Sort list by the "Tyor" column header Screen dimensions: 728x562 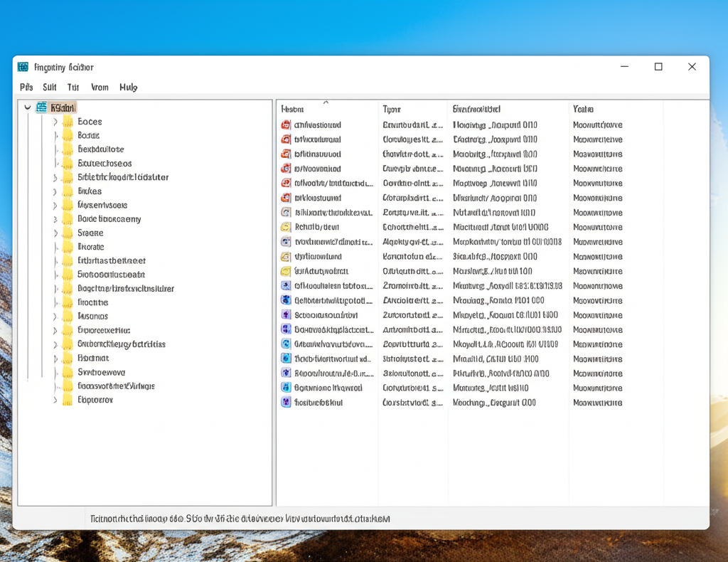pos(392,110)
